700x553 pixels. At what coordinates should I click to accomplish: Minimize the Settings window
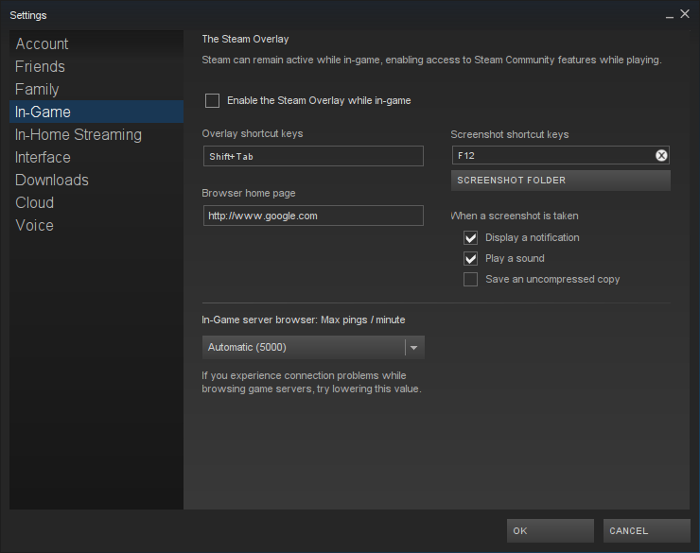tap(669, 15)
